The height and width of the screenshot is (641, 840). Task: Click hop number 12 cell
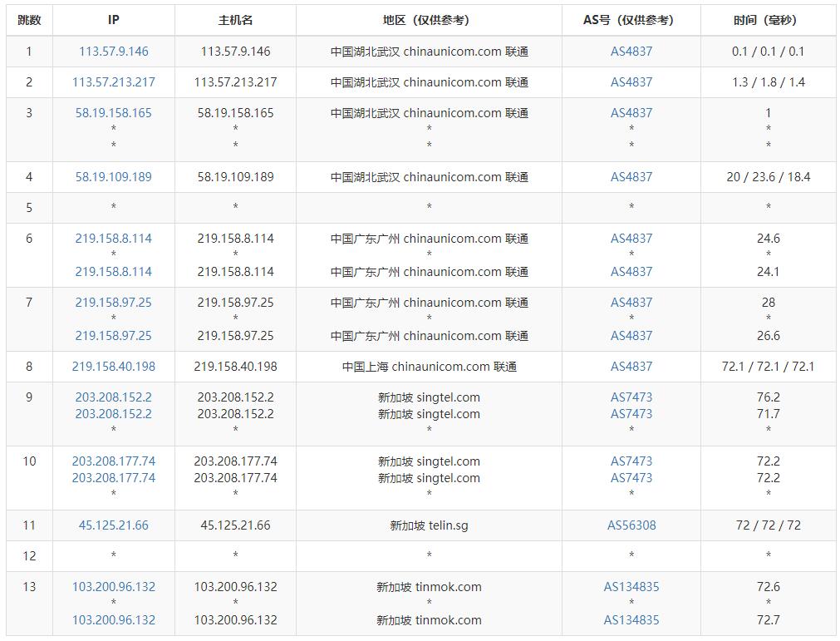[x=29, y=556]
